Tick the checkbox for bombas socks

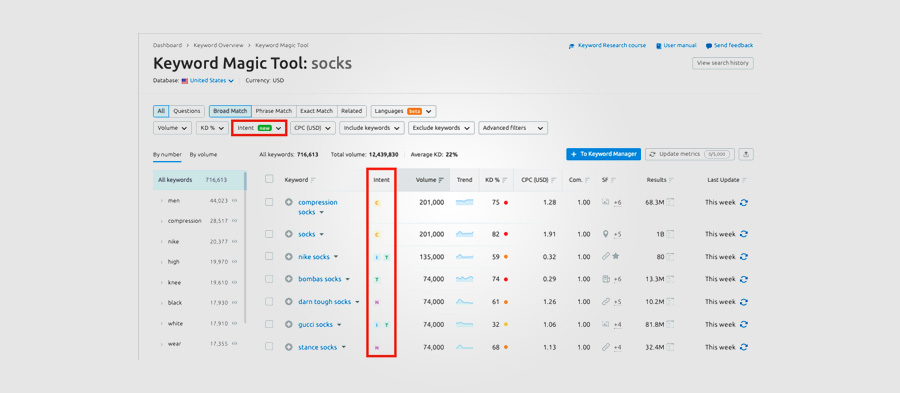click(269, 279)
